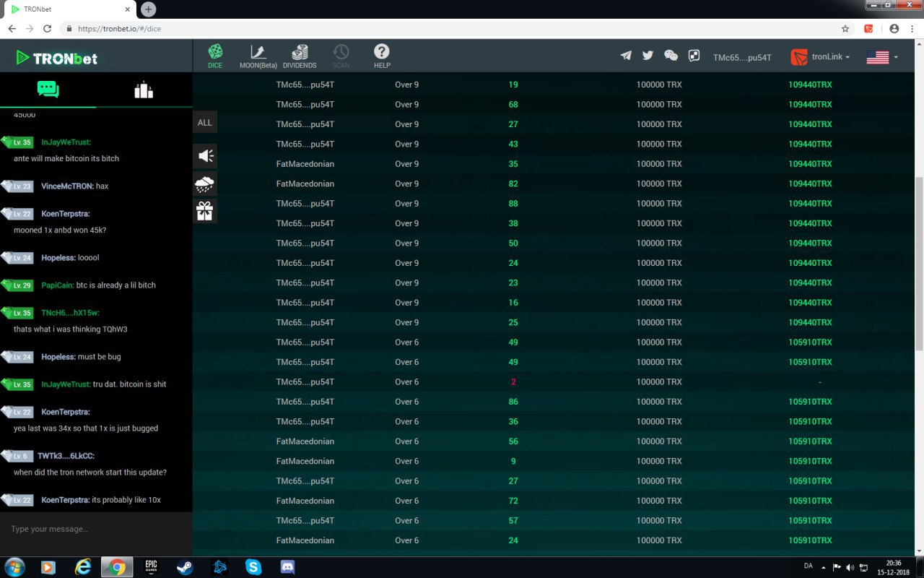This screenshot has width=924, height=578.
Task: Click the wallet address TMc65....pu54T in header
Action: pos(742,57)
